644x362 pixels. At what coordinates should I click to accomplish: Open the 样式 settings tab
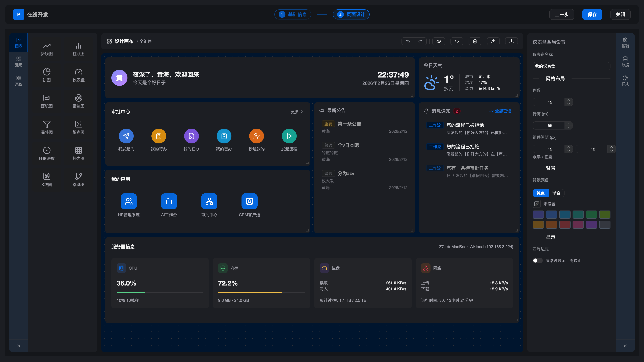tap(625, 81)
